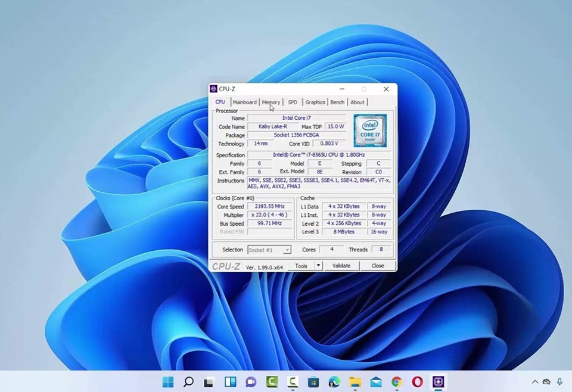Click the L1 Data 4 x 32 KBytes value
This screenshot has width=572, height=392.
tap(344, 206)
